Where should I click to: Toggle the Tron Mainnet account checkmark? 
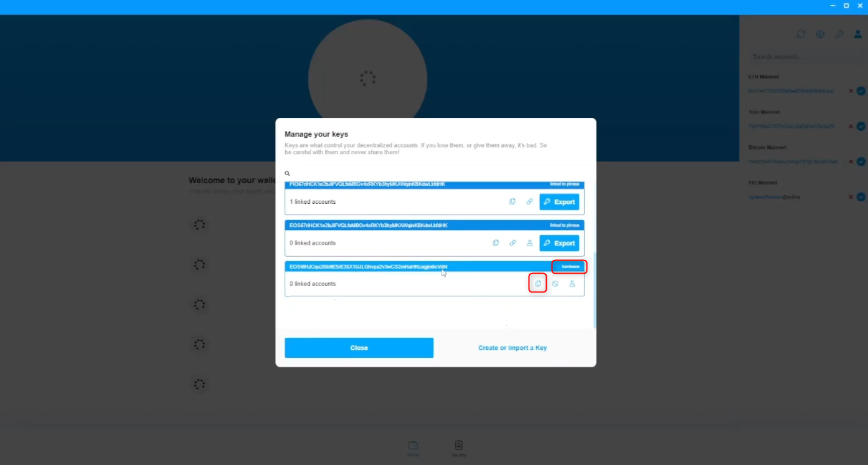tap(861, 126)
